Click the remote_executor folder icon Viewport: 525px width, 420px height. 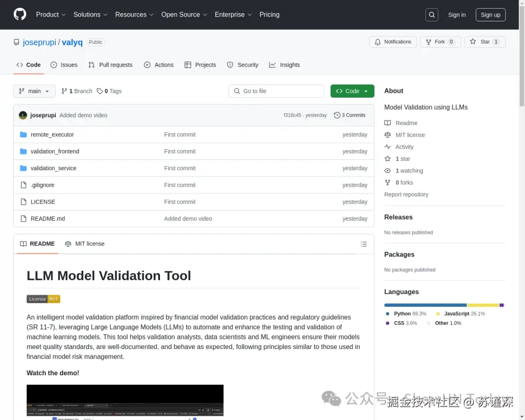point(23,135)
